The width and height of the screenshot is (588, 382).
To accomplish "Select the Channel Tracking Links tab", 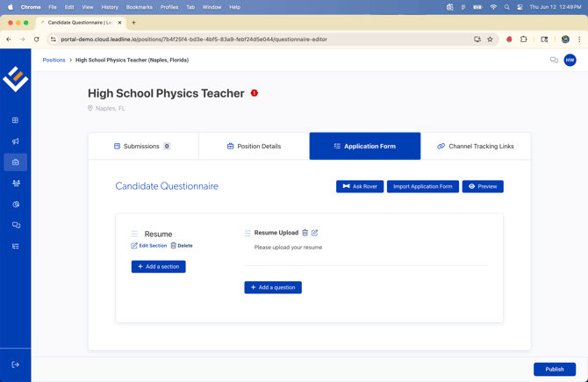I will pyautogui.click(x=475, y=147).
